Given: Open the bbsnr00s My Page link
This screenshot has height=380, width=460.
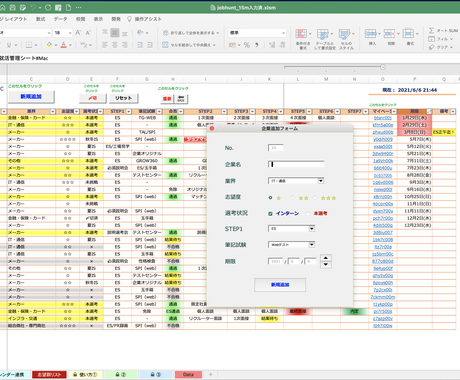Looking at the screenshot, I should point(383,118).
